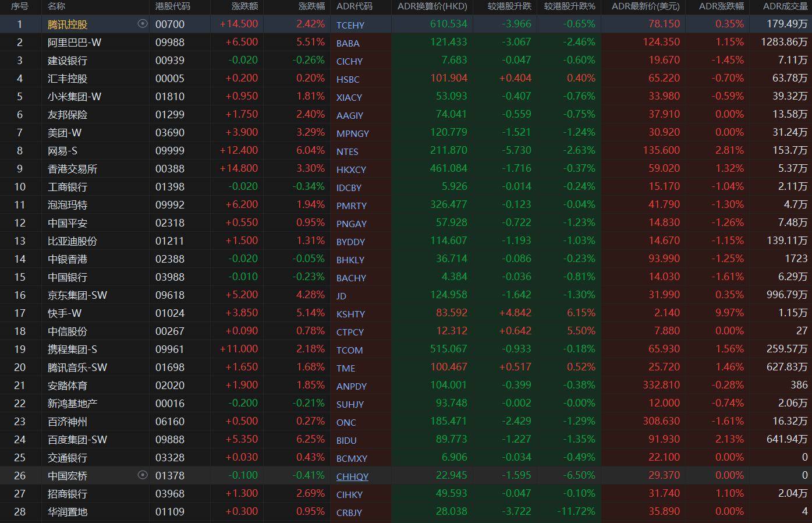Click the NTES ADR code
Viewport: 812px width, 523px height.
coord(348,151)
